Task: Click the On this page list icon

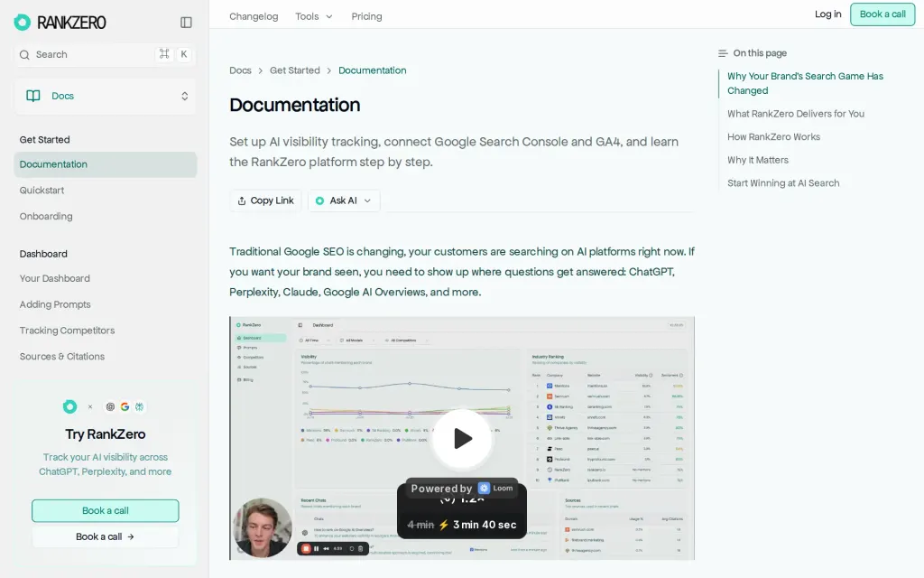Action: point(723,53)
